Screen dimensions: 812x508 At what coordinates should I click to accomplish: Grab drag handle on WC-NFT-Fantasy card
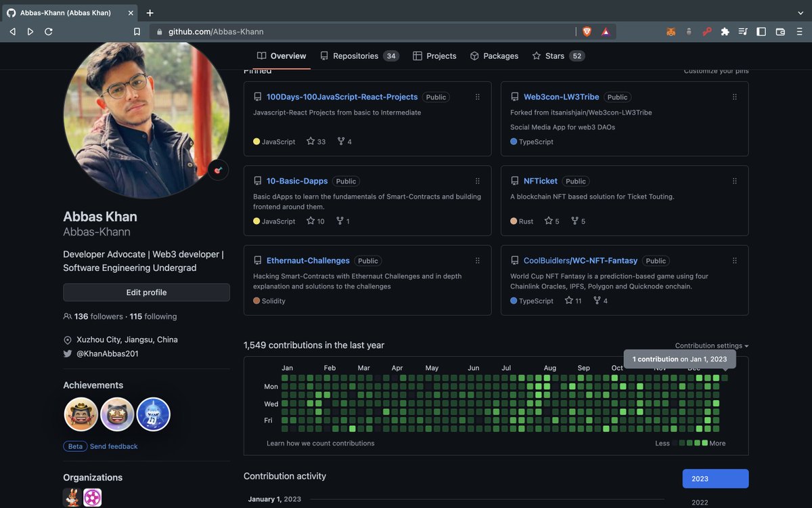(x=734, y=260)
